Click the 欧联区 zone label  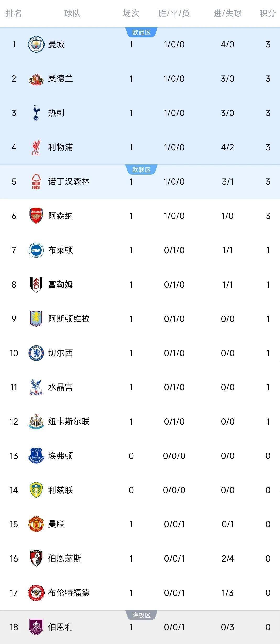pyautogui.click(x=141, y=170)
